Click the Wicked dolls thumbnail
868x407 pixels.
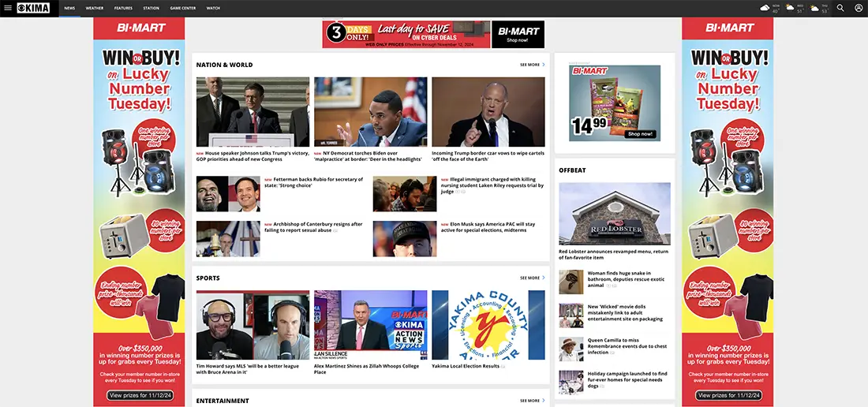coord(571,316)
